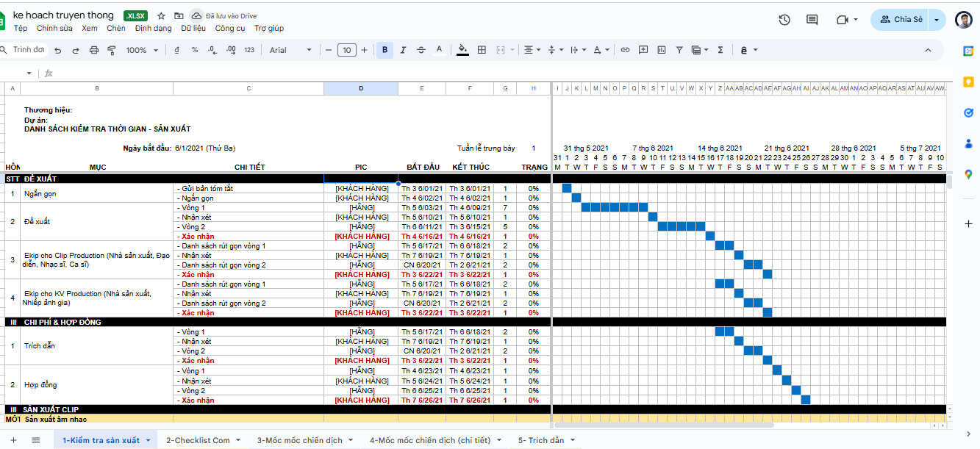Toggle strikethrough formatting

point(421,50)
